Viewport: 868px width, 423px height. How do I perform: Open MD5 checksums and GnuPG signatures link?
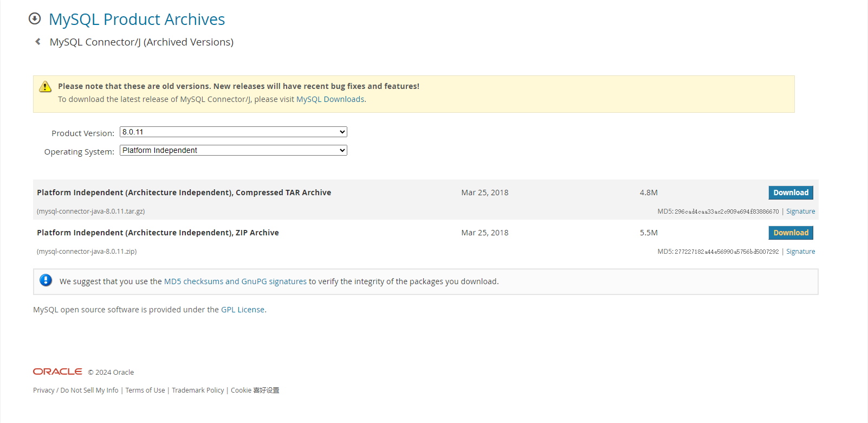[235, 281]
